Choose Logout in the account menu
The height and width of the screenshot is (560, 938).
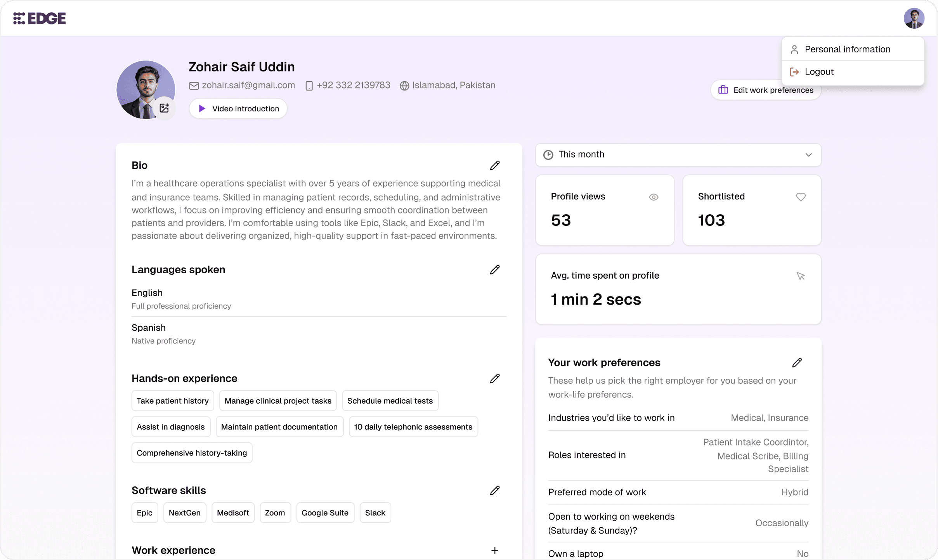coord(819,72)
